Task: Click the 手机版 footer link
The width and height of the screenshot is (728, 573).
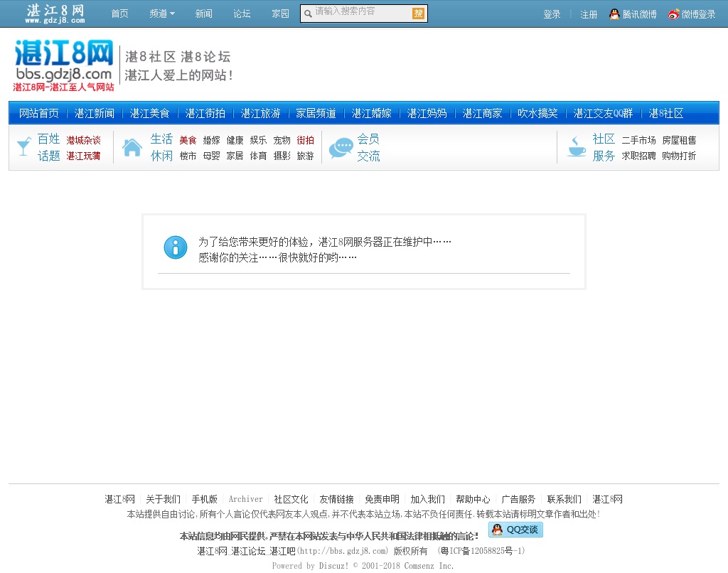Action: pos(204,499)
